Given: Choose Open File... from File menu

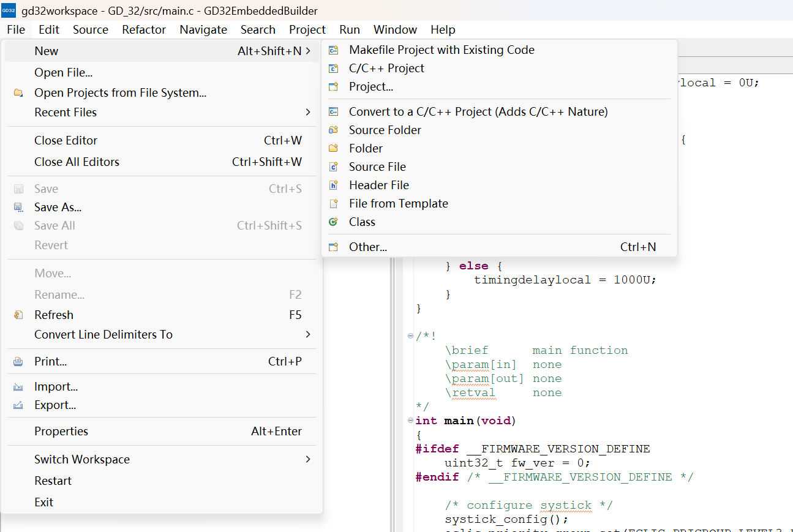Looking at the screenshot, I should point(162,72).
